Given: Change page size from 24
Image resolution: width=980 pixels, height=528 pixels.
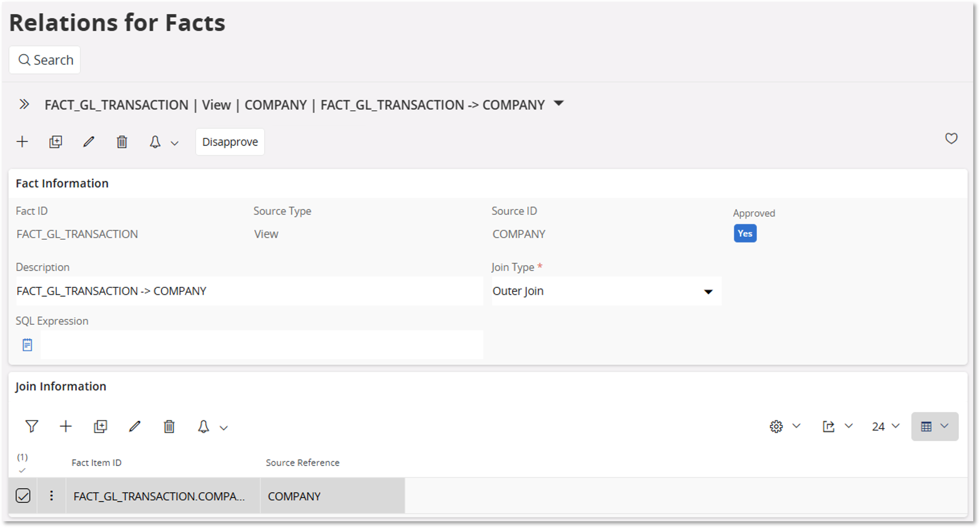Looking at the screenshot, I should point(885,426).
